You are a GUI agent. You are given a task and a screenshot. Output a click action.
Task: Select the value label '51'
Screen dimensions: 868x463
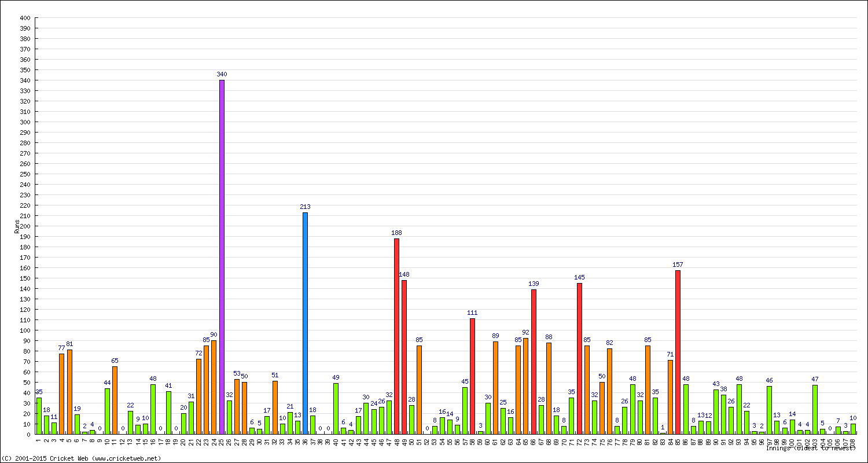(x=275, y=375)
